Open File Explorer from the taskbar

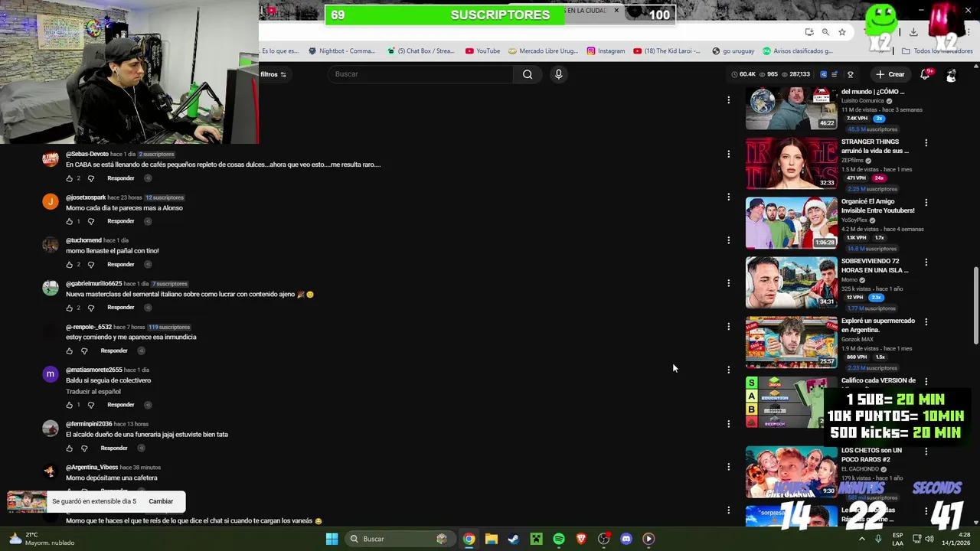tap(492, 539)
